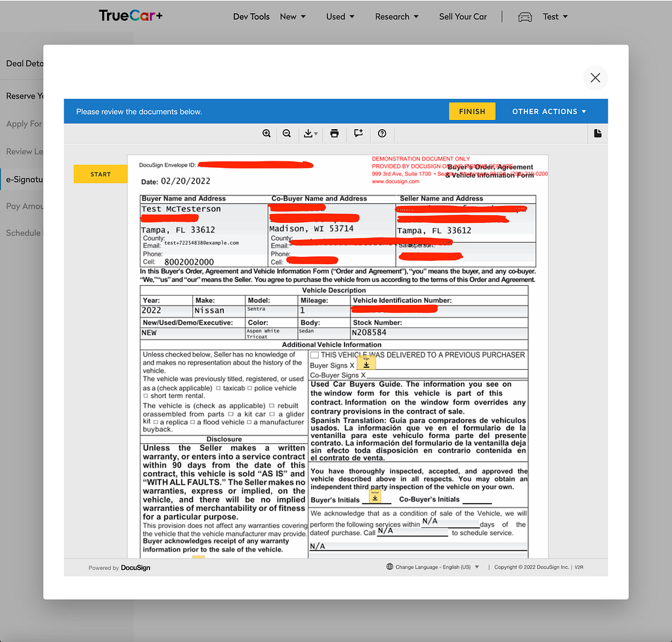Image resolution: width=672 pixels, height=642 pixels.
Task: Tick the kit car checkbox
Action: click(231, 414)
